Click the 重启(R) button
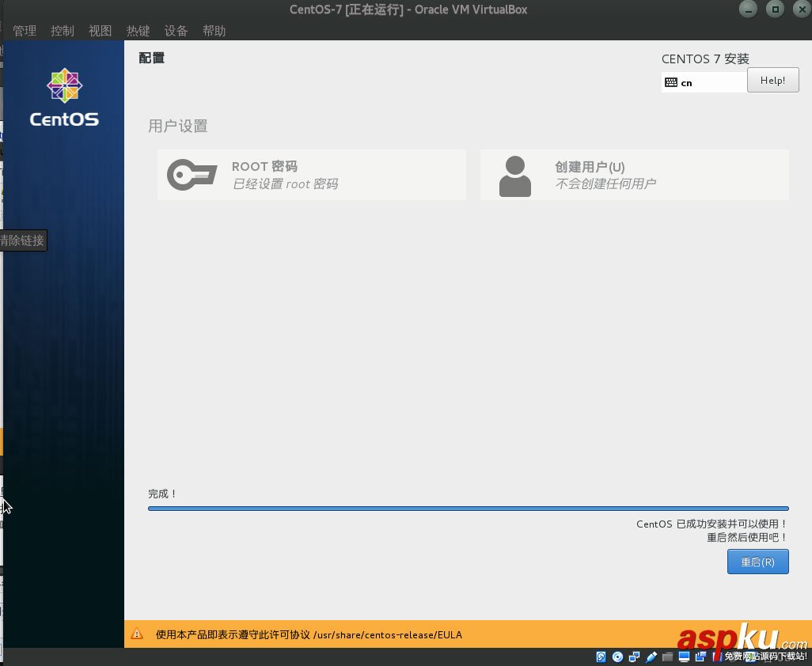812x666 pixels. 757,562
